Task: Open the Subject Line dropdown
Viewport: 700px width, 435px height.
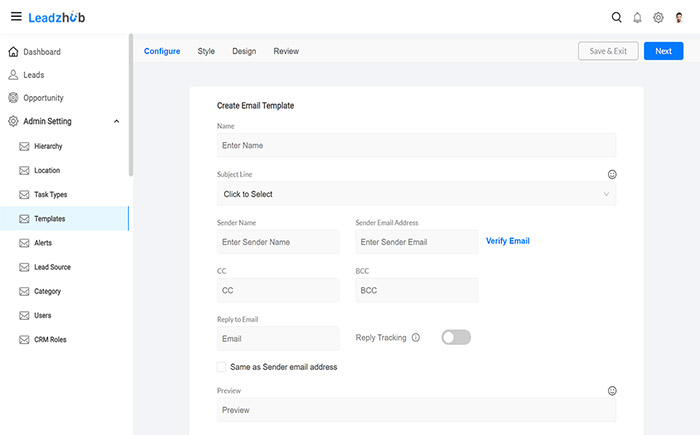Action: [416, 194]
